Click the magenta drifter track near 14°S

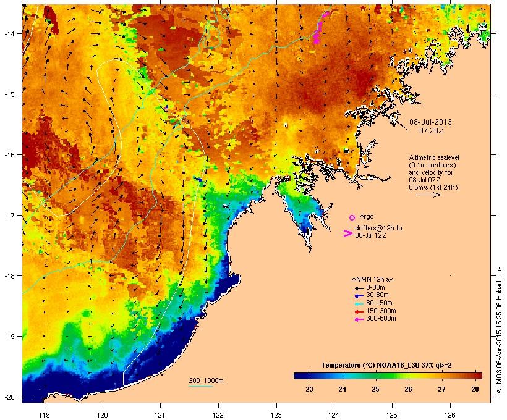(317, 33)
